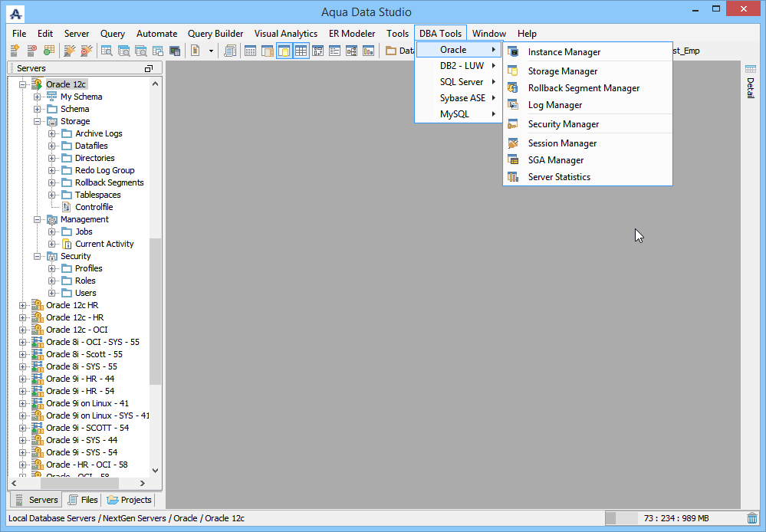Screen dimensions: 766x532
Task: Click the memory usage bar in status bar
Action: (x=675, y=518)
